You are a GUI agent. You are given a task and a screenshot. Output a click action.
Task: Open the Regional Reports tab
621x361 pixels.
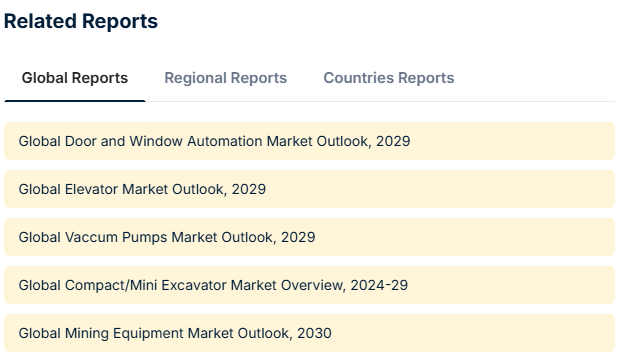click(225, 78)
